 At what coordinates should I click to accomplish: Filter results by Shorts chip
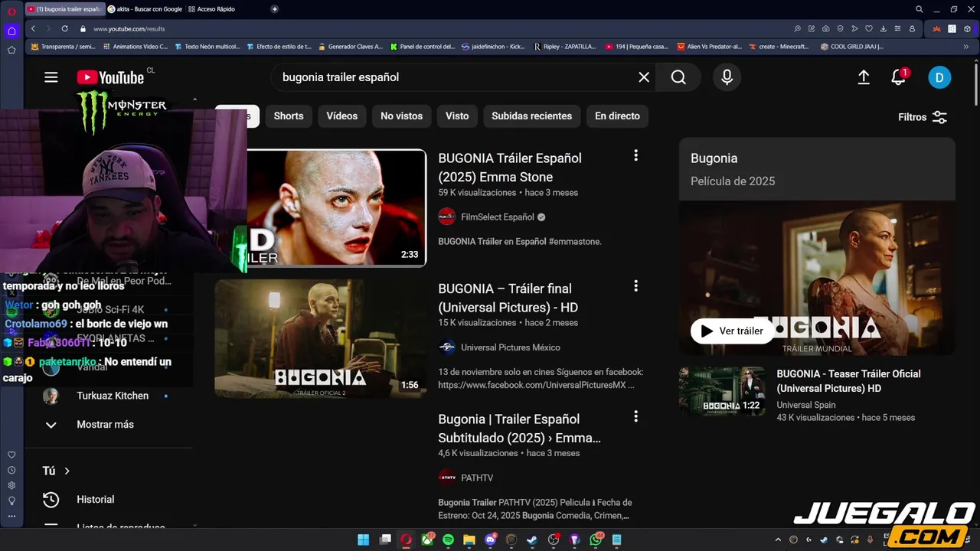289,116
